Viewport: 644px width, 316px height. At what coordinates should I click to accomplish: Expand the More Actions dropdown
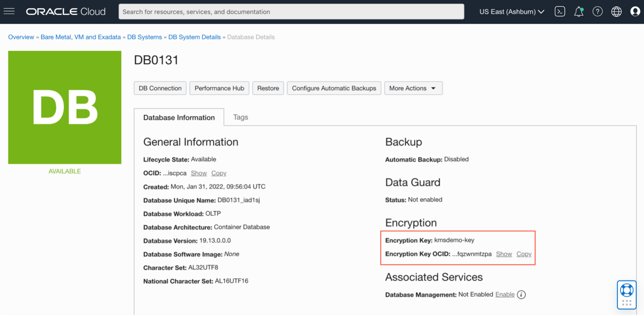(413, 88)
